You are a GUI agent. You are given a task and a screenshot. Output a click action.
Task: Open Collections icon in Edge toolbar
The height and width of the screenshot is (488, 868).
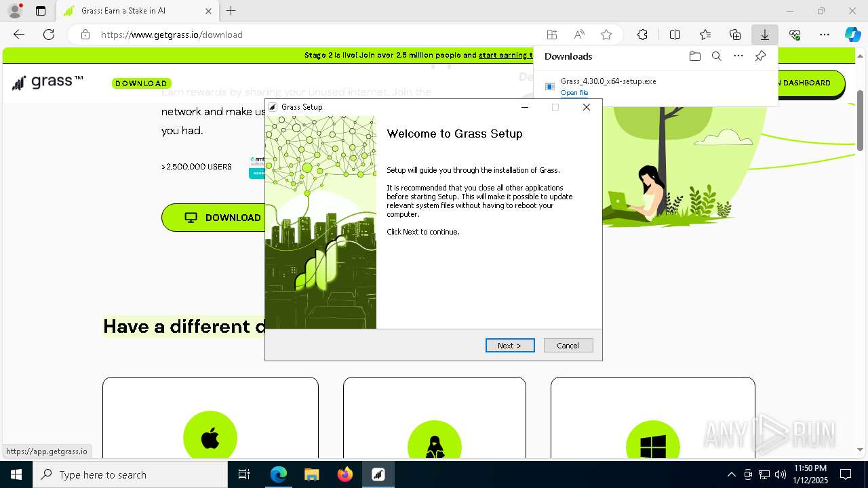735,35
